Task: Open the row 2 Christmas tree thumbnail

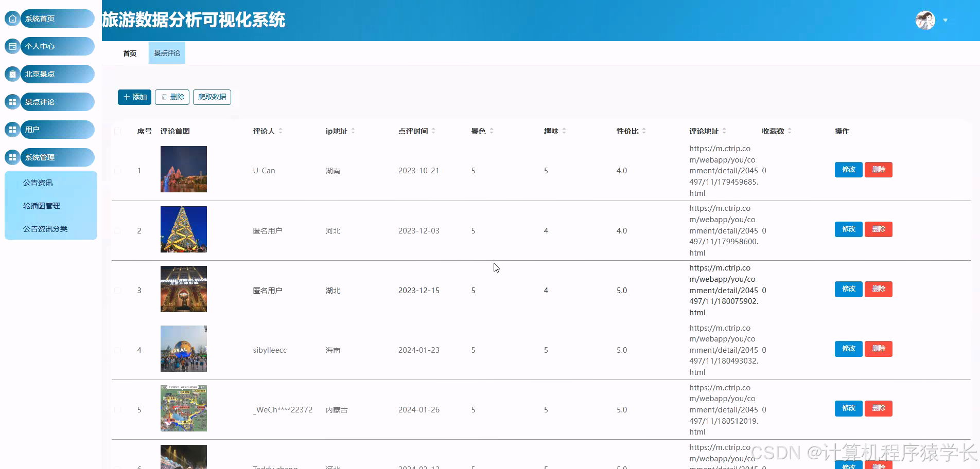Action: pos(184,229)
